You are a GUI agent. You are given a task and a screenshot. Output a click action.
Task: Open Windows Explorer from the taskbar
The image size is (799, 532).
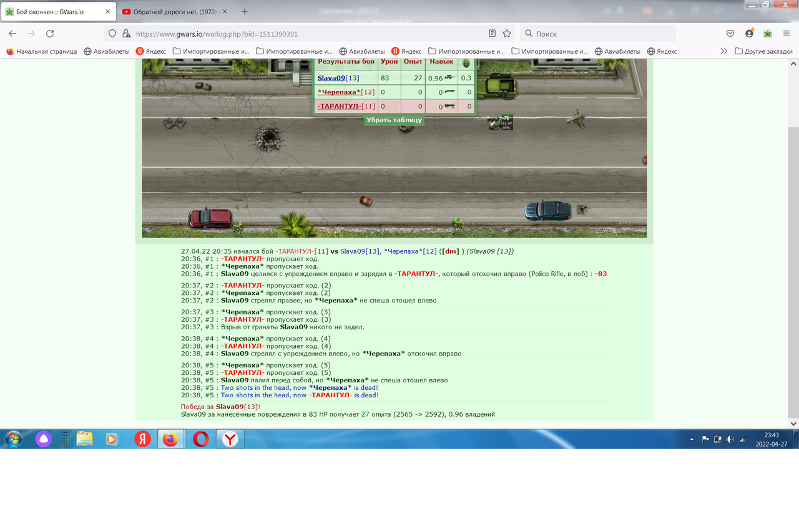84,439
